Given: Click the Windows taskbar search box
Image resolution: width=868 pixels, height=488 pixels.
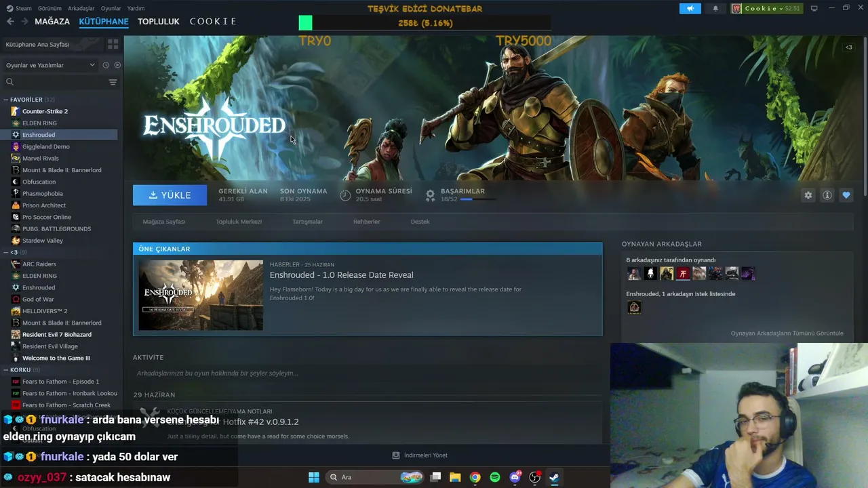Looking at the screenshot, I should click(x=376, y=477).
